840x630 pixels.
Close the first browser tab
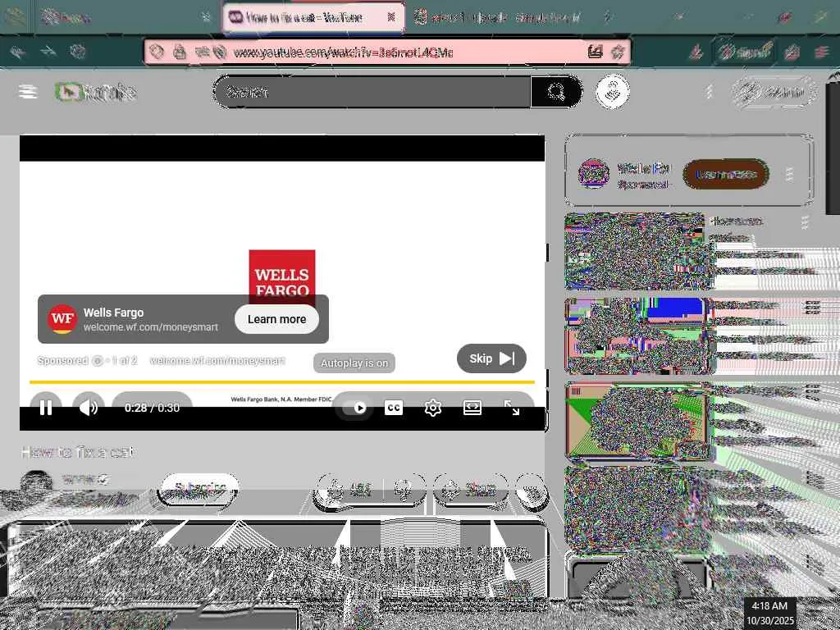[x=206, y=17]
